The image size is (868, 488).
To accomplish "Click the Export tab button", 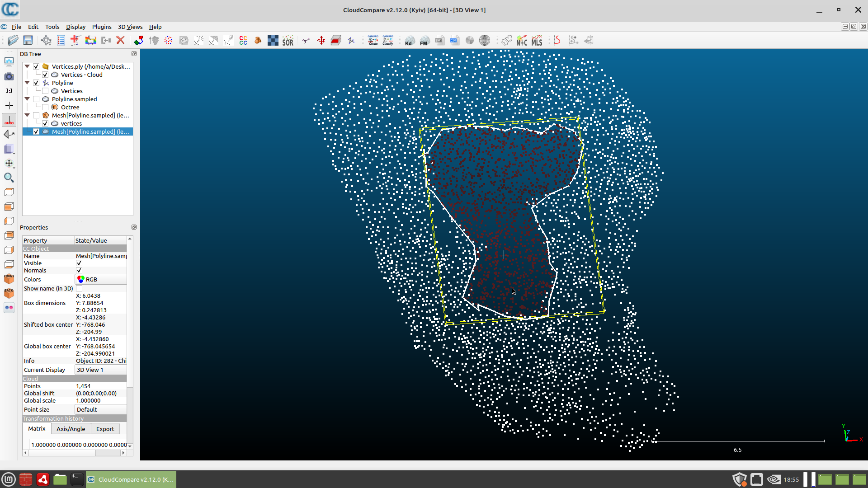I will coord(105,429).
